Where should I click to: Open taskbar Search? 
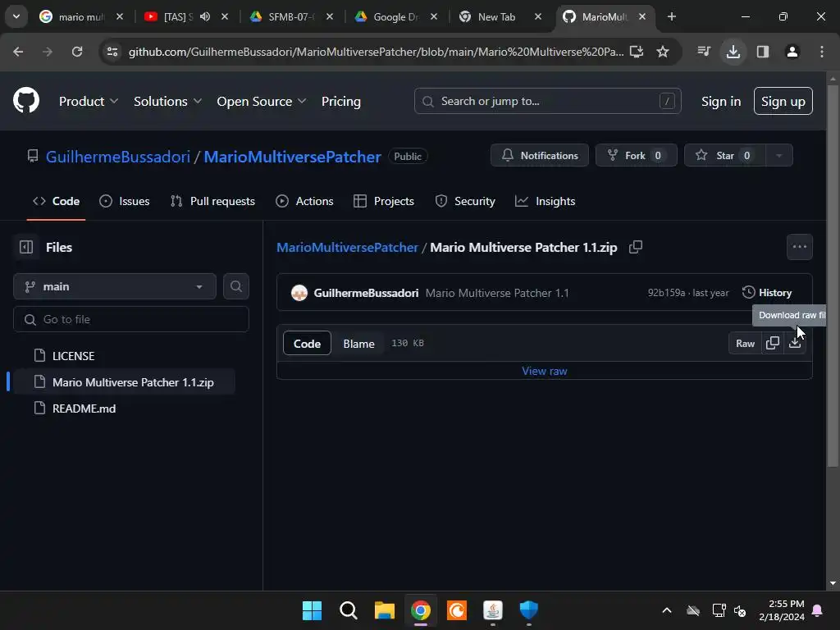click(348, 610)
